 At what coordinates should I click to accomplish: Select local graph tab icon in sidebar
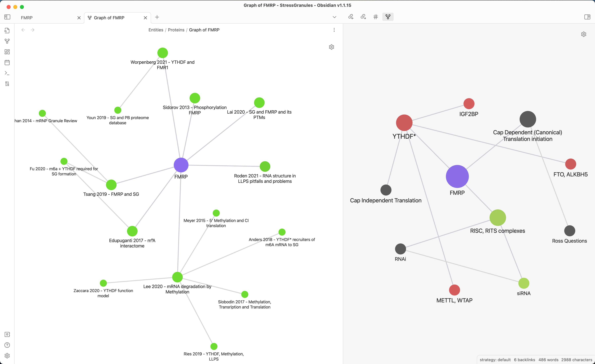tap(388, 17)
